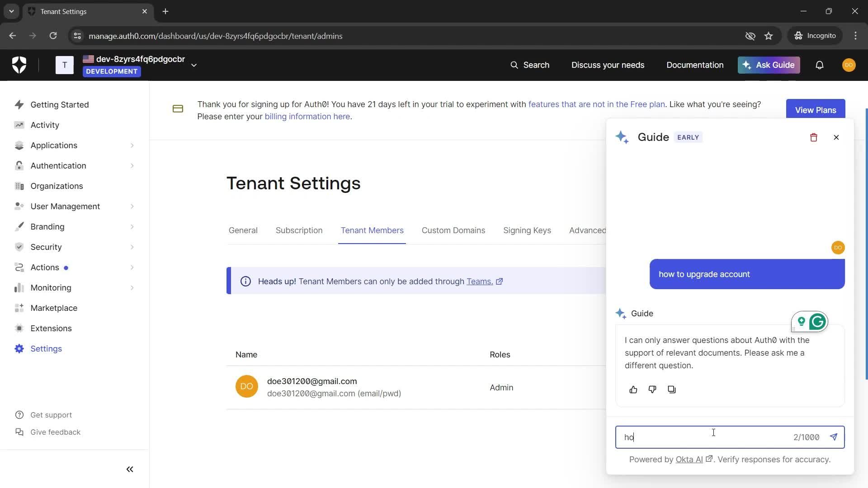Send the Guide message
The width and height of the screenshot is (868, 488).
point(833,437)
